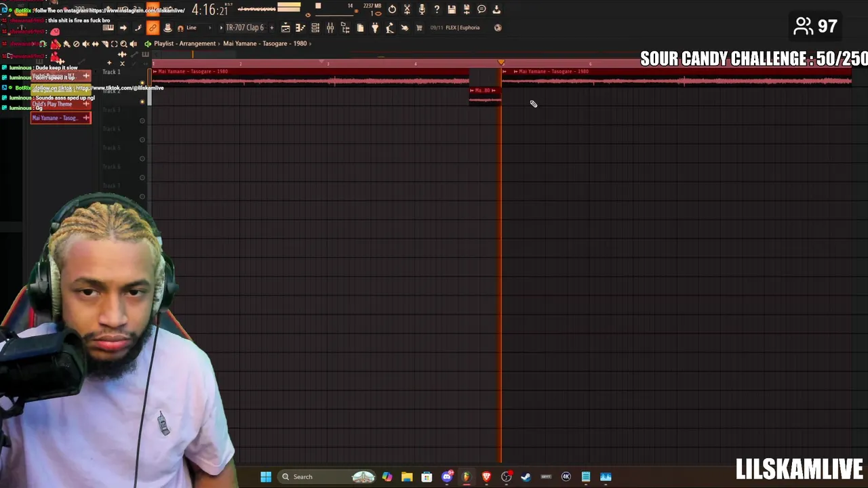Click the audio editor scissors icon
The height and width of the screenshot is (488, 868).
(407, 9)
